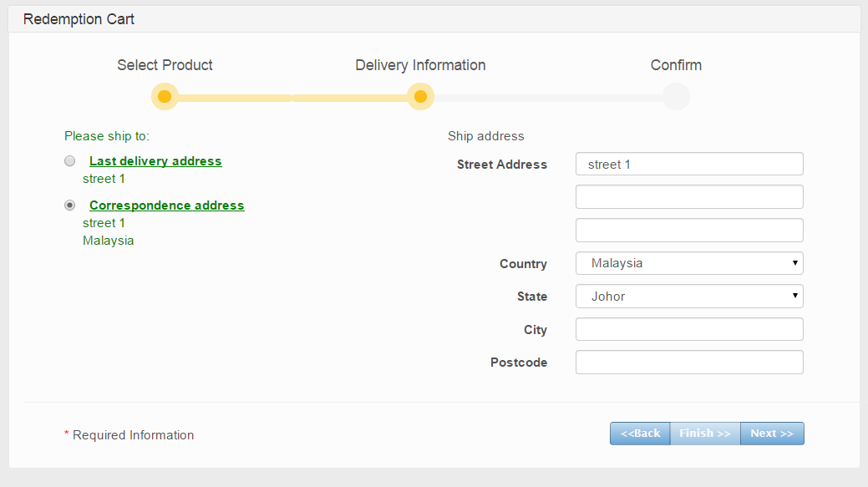Expand the State dropdown showing Johor
Screen dimensions: 868x487
click(689, 297)
